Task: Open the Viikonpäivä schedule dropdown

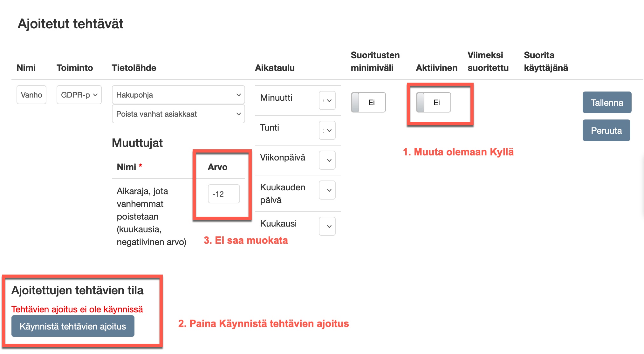Action: coord(327,160)
